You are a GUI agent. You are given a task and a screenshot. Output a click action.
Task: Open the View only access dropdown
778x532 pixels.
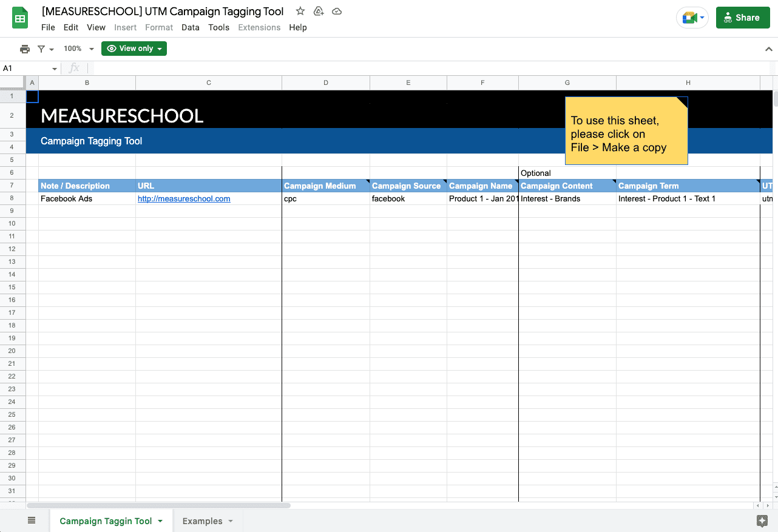pos(134,49)
